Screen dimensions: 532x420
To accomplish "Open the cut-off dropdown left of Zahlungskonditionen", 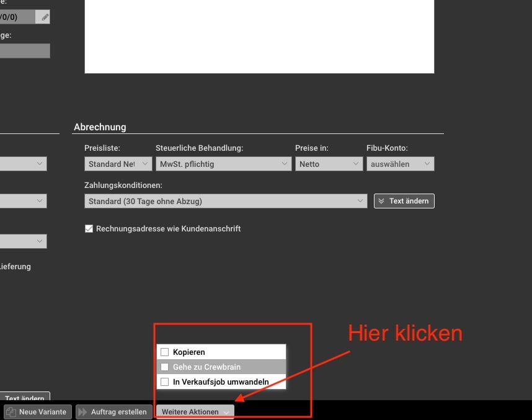I will click(24, 201).
